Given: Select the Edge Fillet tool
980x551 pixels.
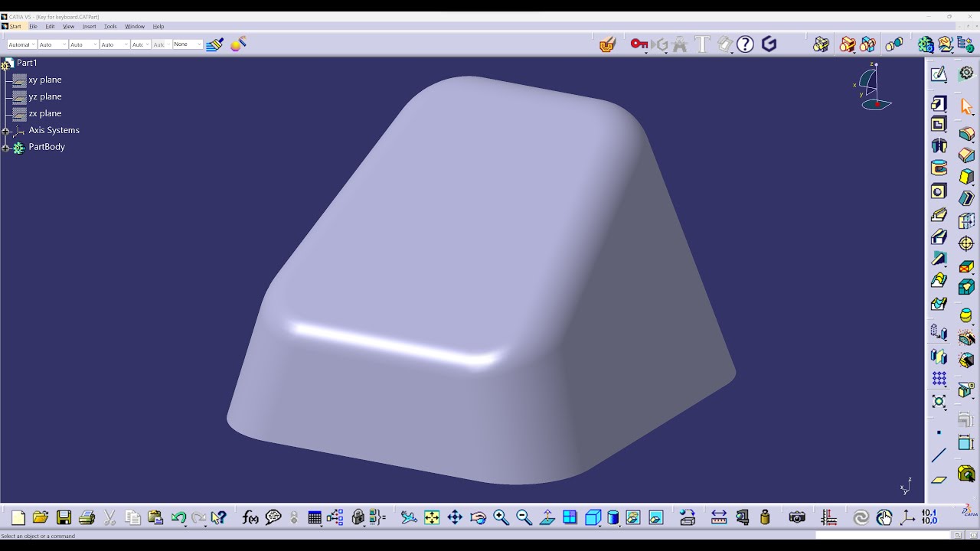Looking at the screenshot, I should coord(966,135).
